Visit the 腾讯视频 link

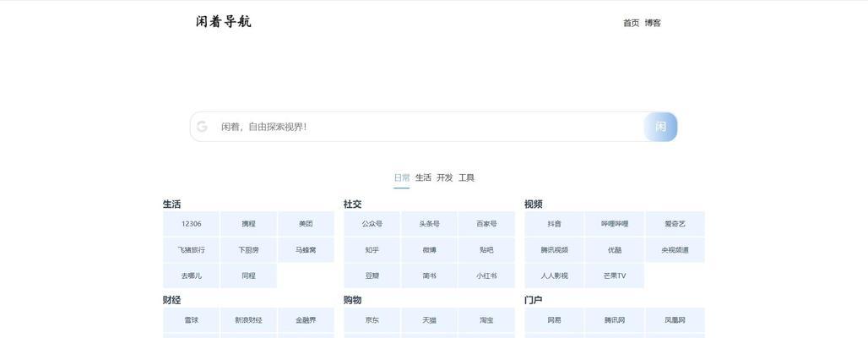[554, 250]
